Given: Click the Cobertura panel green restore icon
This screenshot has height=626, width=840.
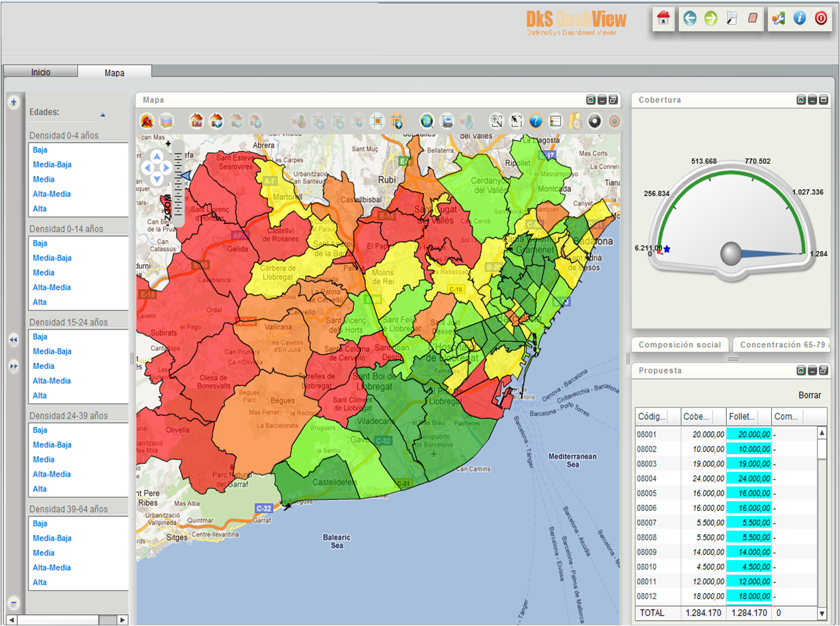Looking at the screenshot, I should click(801, 100).
